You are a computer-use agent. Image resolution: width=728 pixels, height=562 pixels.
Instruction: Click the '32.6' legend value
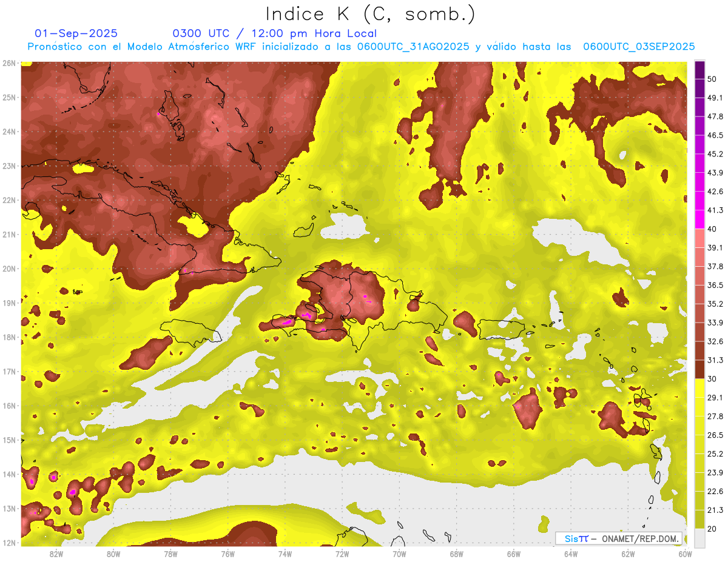715,341
